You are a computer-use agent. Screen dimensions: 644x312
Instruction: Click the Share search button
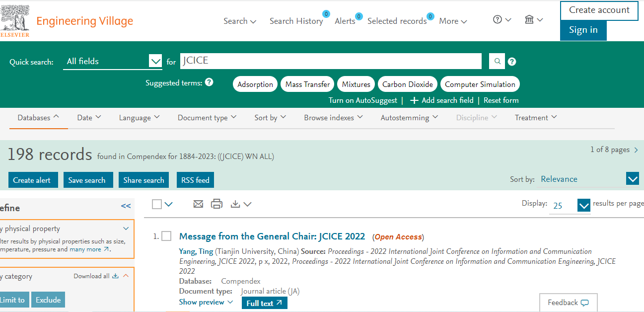coord(143,180)
